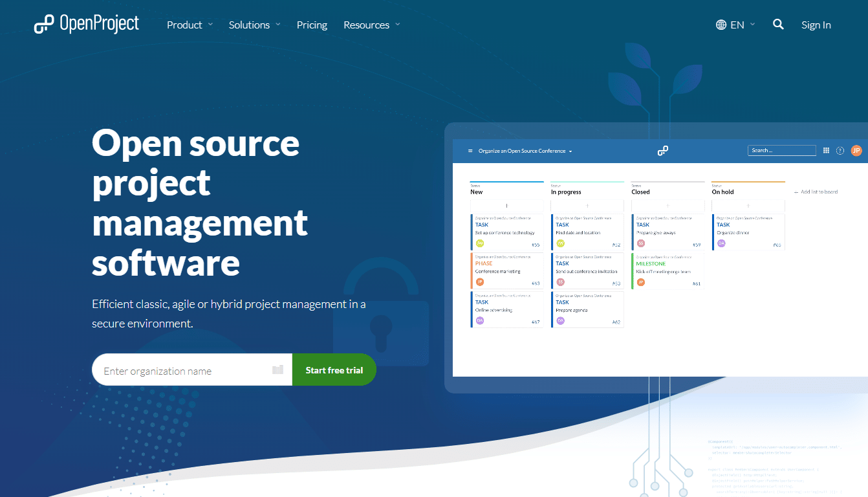This screenshot has height=497, width=868.
Task: Click the avatar on the Organize dinner card
Action: point(721,243)
